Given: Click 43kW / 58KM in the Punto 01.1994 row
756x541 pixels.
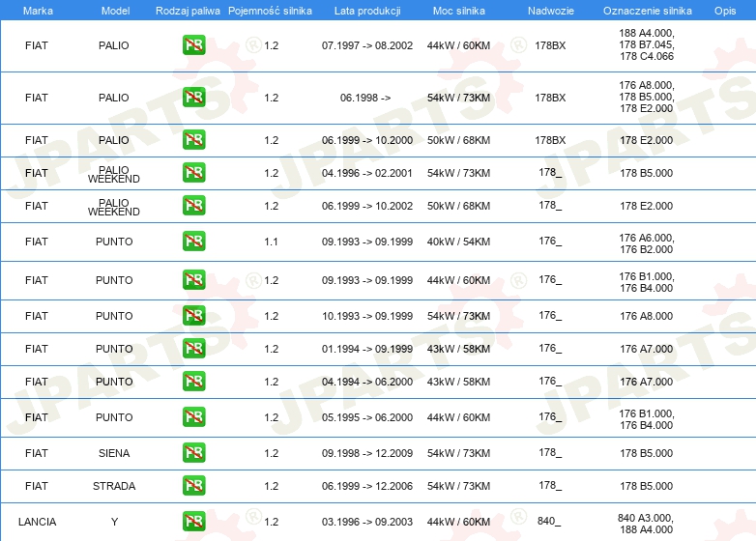Looking at the screenshot, I should point(458,349).
